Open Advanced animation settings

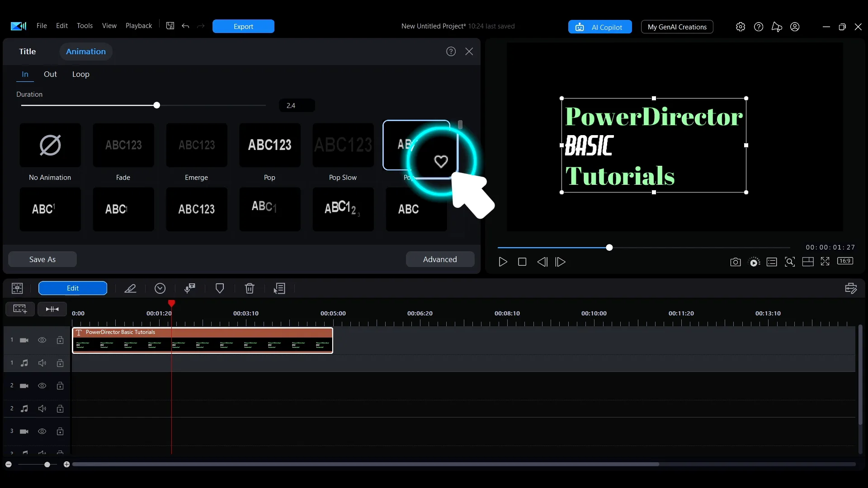(440, 259)
